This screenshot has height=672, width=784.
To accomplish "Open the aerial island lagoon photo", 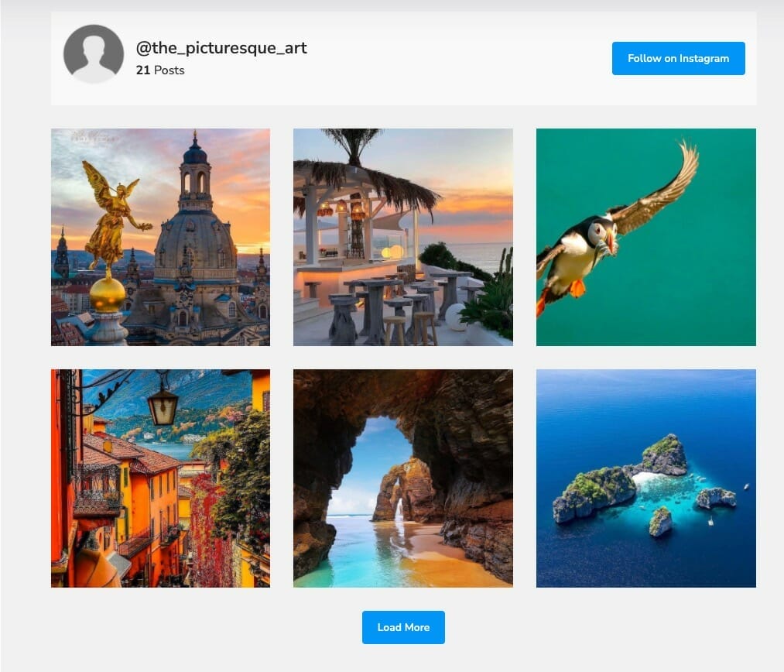I will (645, 478).
